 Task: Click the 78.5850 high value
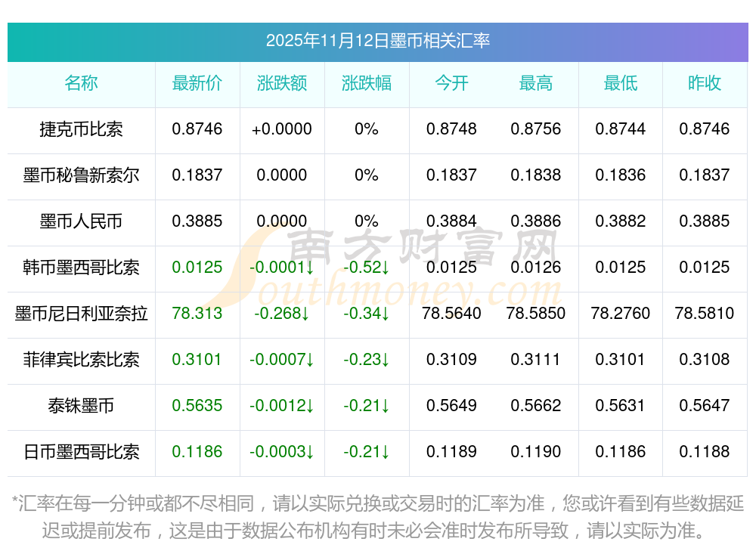pyautogui.click(x=536, y=314)
